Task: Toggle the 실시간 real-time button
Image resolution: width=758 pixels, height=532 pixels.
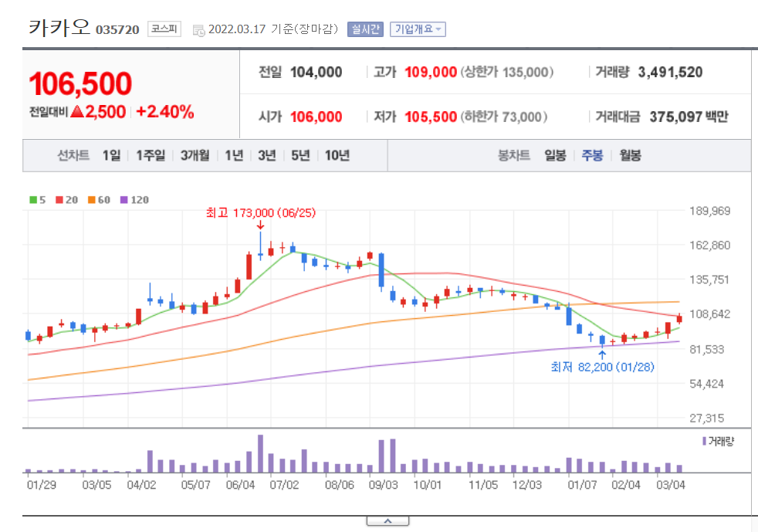Action: [x=365, y=29]
